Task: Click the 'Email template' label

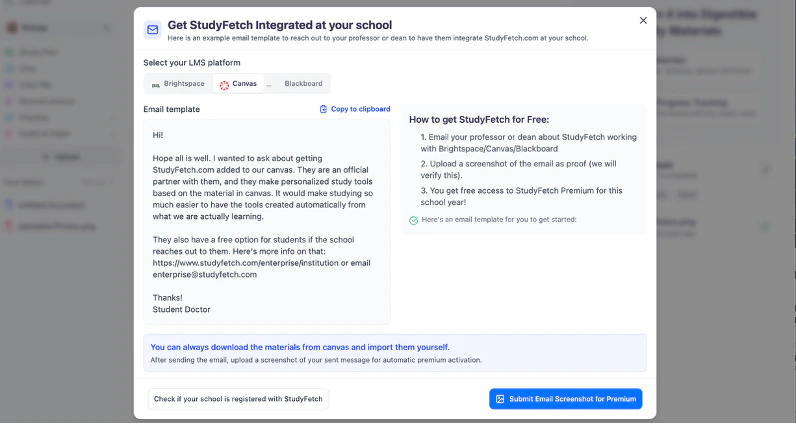Action: point(172,109)
